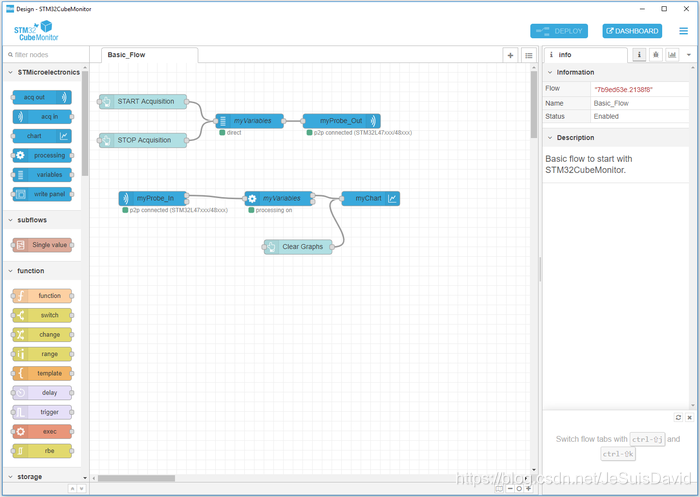Switch to the Basic_Flow tab
The image size is (700, 497).
(x=150, y=55)
